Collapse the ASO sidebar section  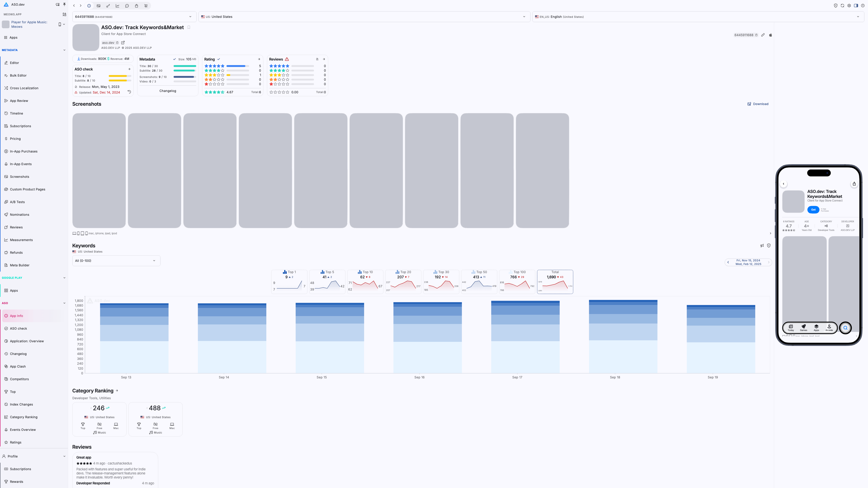click(64, 303)
